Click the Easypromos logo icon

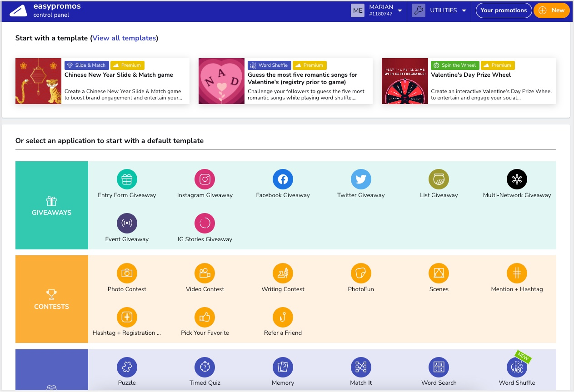coord(19,10)
